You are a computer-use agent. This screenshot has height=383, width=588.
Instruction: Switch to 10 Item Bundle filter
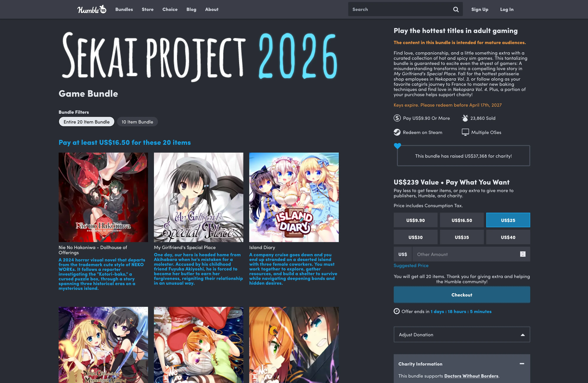click(137, 122)
